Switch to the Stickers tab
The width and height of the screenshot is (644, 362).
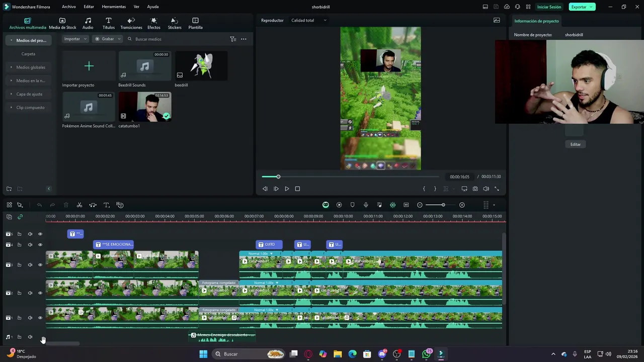tap(175, 23)
